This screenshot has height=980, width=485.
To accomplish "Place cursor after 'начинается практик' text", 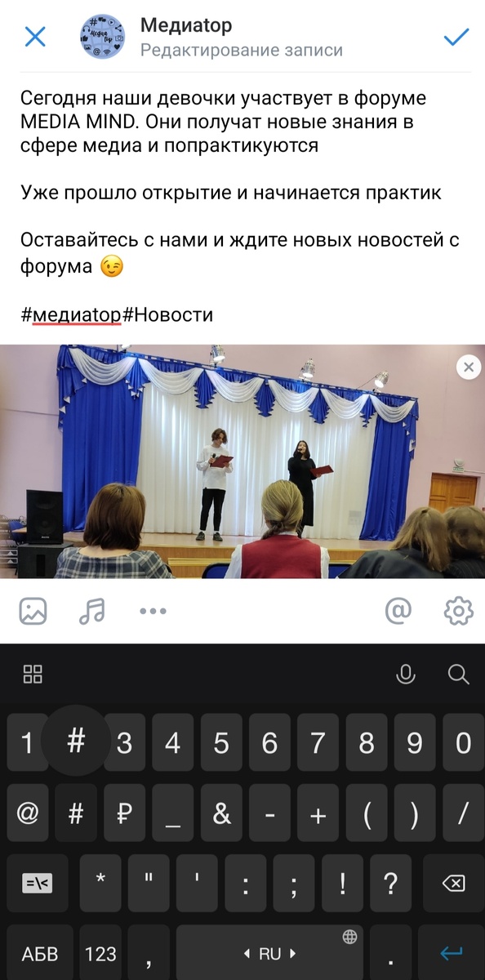I will tap(442, 194).
